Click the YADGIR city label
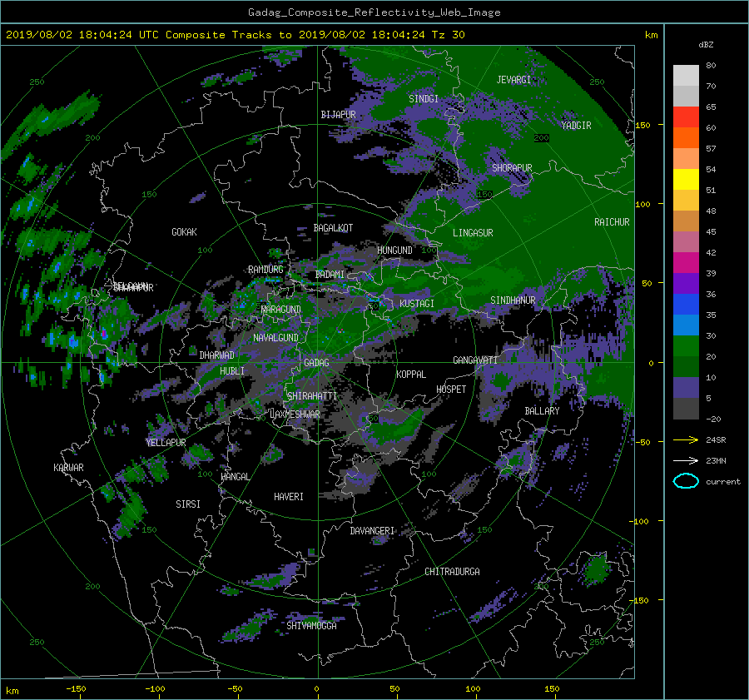Image resolution: width=749 pixels, height=700 pixels. point(576,126)
